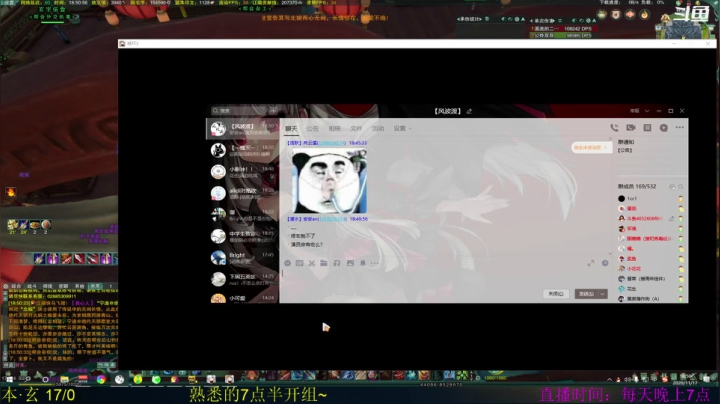Open the 【风波渡】 conversation
The image size is (720, 404).
click(x=242, y=129)
